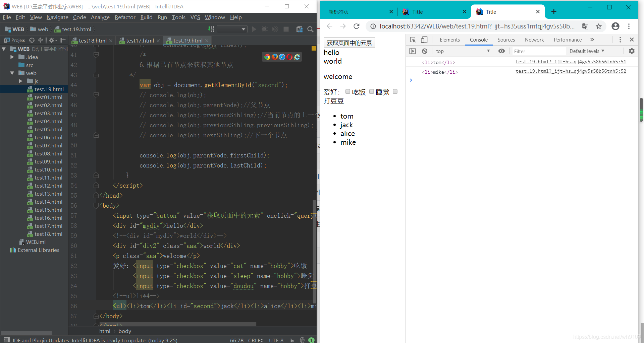Expand the js folder in project tree
Viewport: 644px width, 343px height.
tap(21, 81)
